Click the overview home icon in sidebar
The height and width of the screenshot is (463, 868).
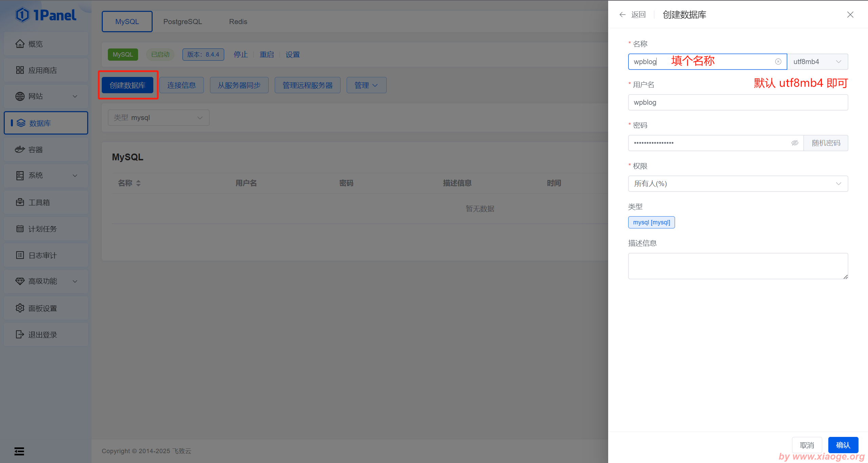[x=20, y=44]
